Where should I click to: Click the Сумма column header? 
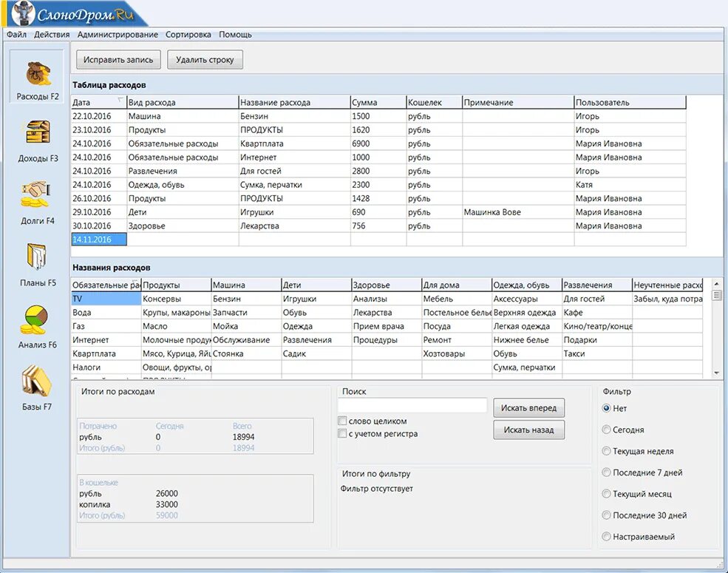pos(378,102)
